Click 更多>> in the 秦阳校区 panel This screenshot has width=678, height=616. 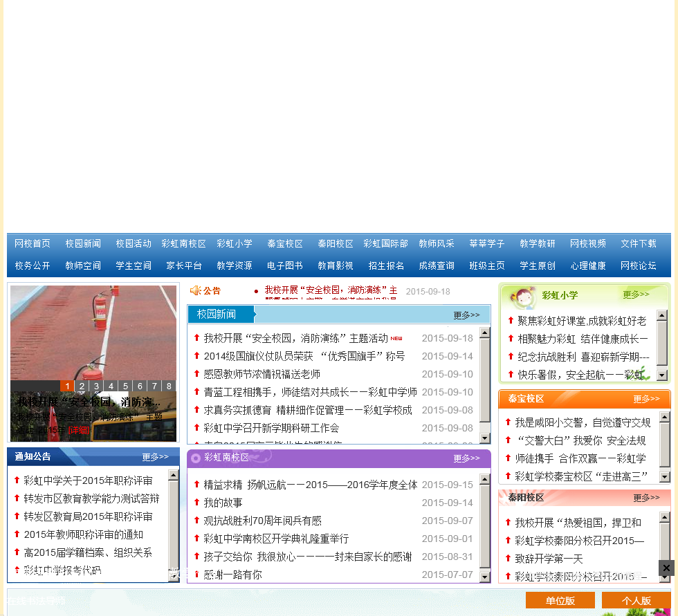tap(646, 498)
